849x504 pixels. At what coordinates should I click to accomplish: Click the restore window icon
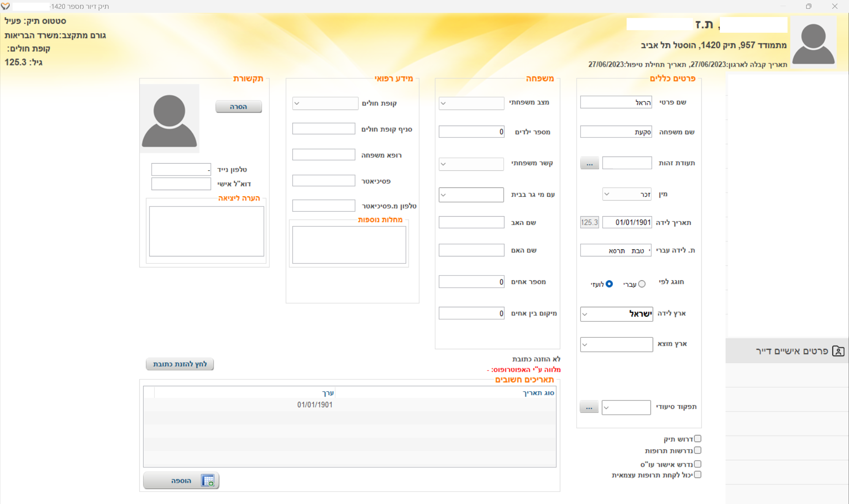[x=808, y=6]
